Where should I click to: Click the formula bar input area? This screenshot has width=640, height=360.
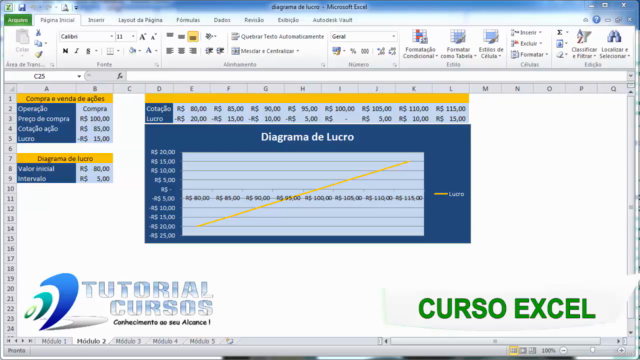(x=377, y=76)
